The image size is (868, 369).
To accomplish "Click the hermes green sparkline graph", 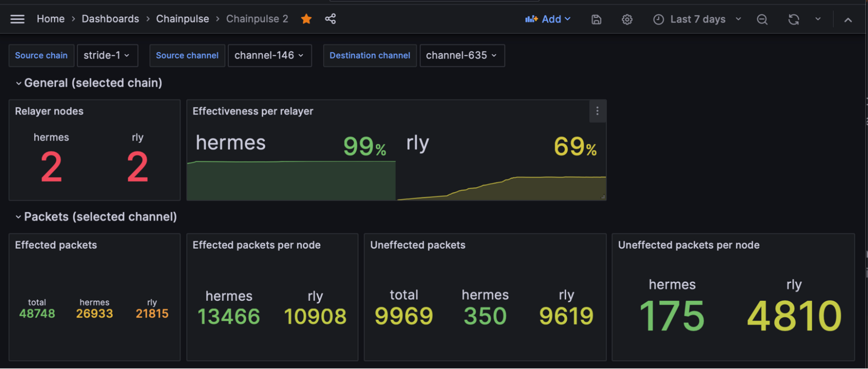I will (x=291, y=181).
